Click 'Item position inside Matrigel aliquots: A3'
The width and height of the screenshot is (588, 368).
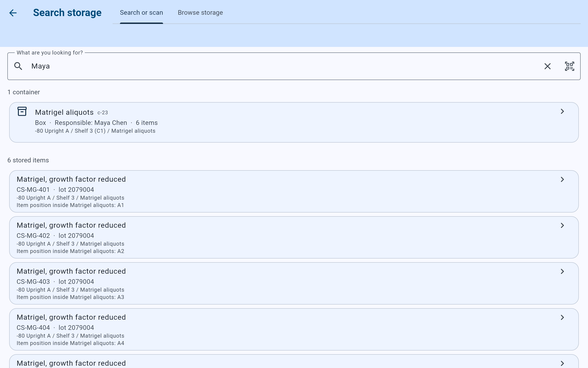click(70, 297)
